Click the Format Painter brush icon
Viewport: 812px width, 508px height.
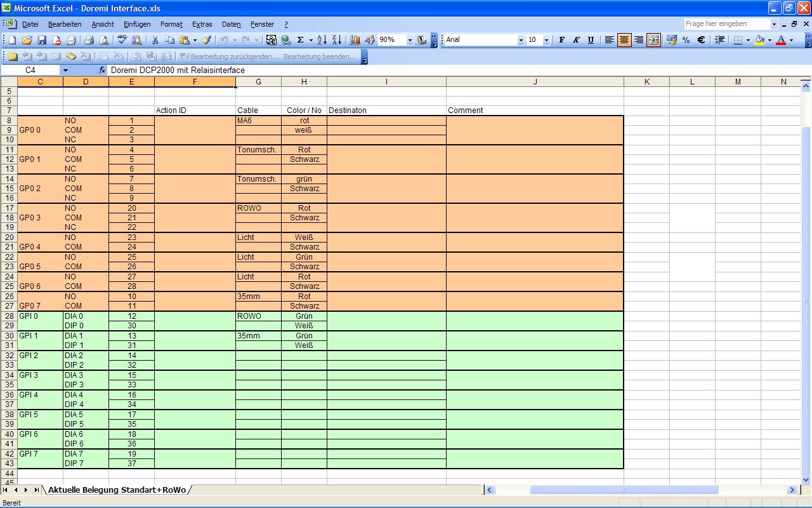(x=206, y=40)
